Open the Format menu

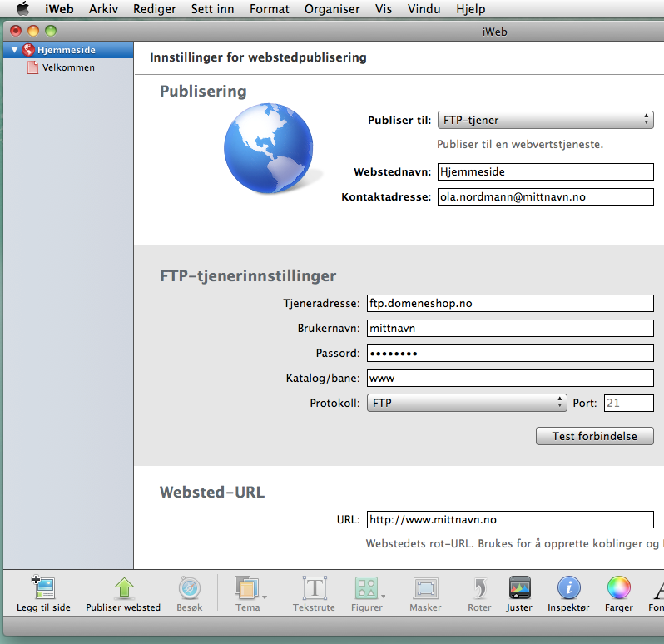tap(270, 9)
